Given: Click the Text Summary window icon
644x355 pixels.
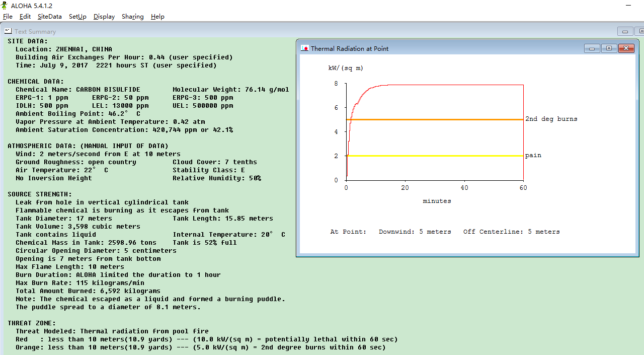Looking at the screenshot, I should [x=9, y=31].
